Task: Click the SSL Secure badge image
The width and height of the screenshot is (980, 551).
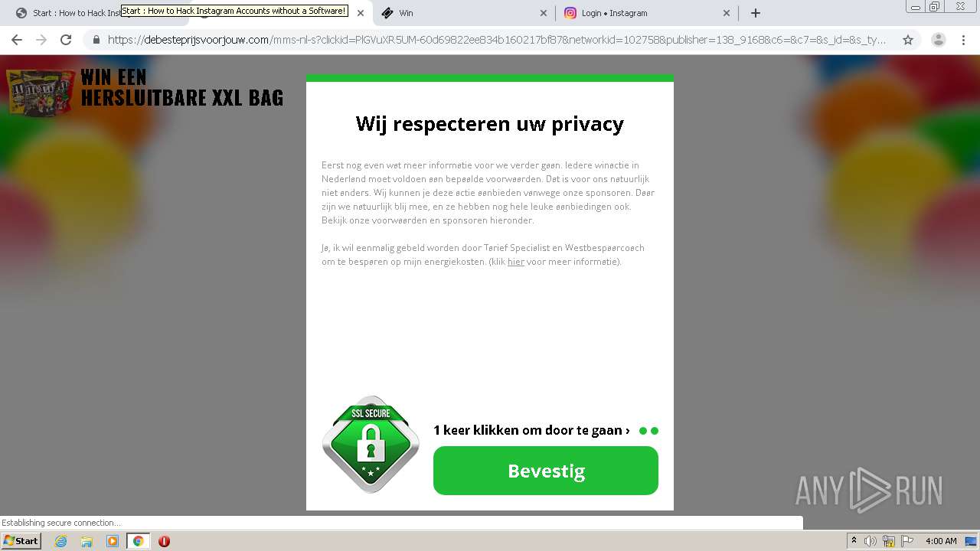Action: (x=371, y=445)
